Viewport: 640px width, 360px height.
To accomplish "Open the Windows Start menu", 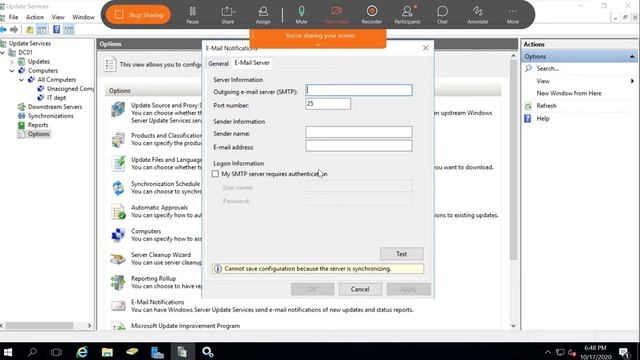I will 7,352.
